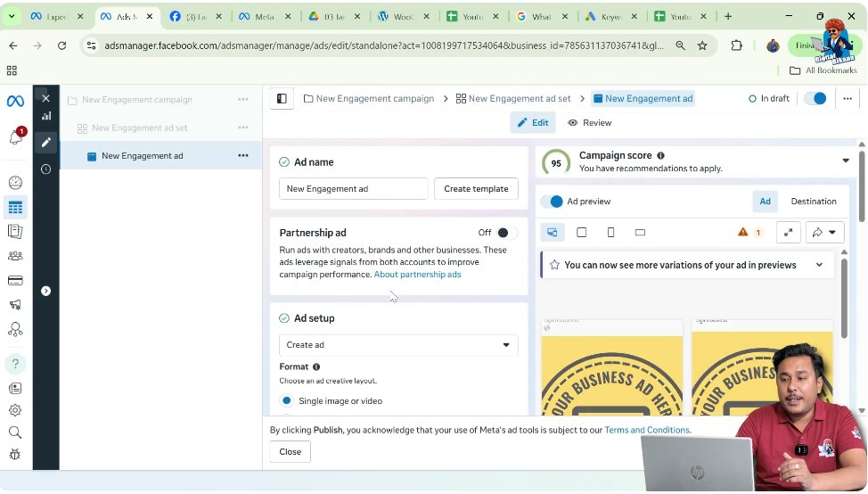Switch to the Review tab

[589, 123]
